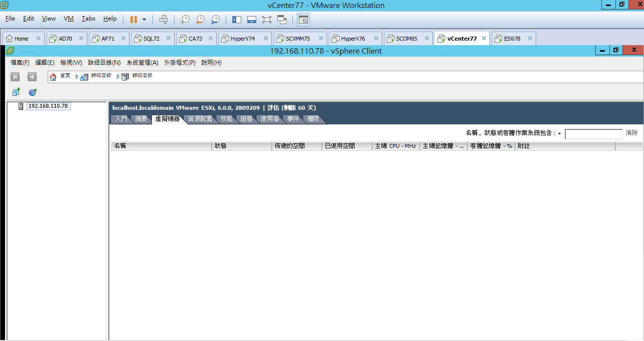The height and width of the screenshot is (341, 644).
Task: Open the 說明(H) menu
Action: pyautogui.click(x=211, y=63)
